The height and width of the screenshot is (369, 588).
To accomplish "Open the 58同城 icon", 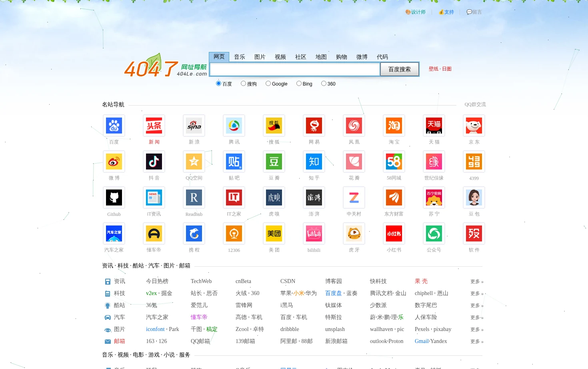I will [394, 162].
